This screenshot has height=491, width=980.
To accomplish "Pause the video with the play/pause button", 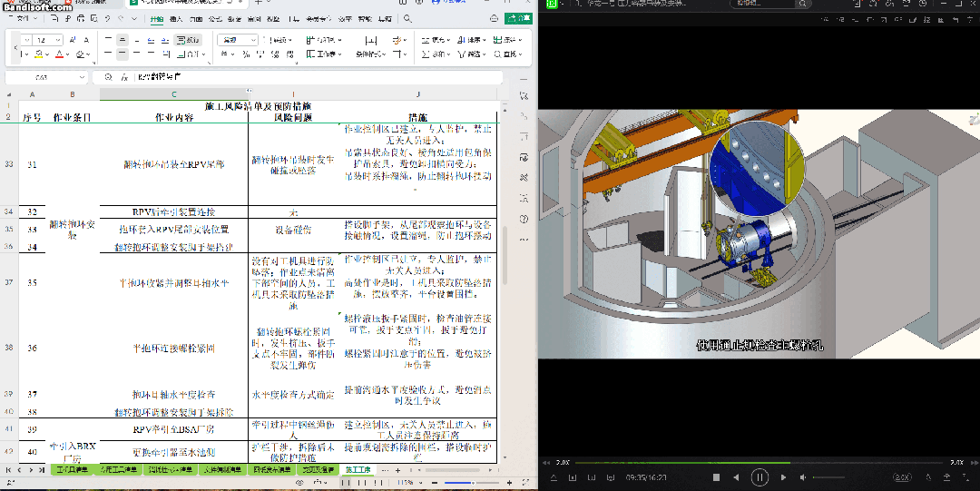I will pos(759,477).
